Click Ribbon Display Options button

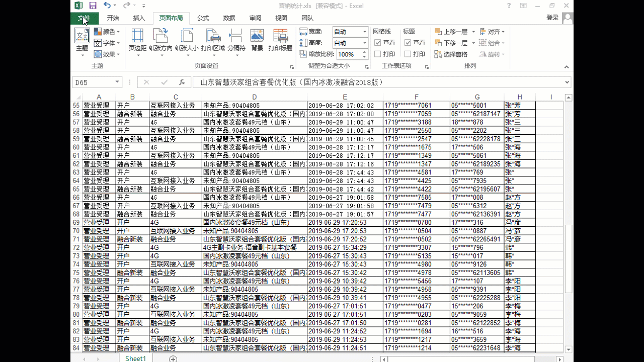(x=524, y=6)
